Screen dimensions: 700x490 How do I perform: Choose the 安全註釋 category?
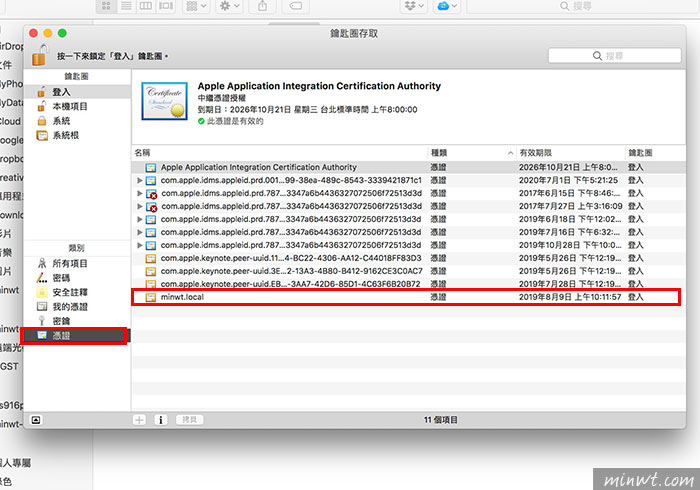pos(77,292)
